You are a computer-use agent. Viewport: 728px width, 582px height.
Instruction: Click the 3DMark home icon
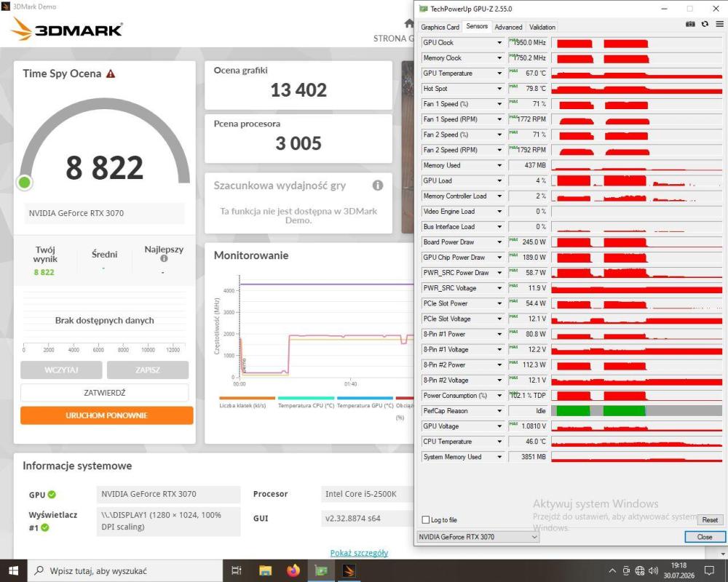coord(409,24)
